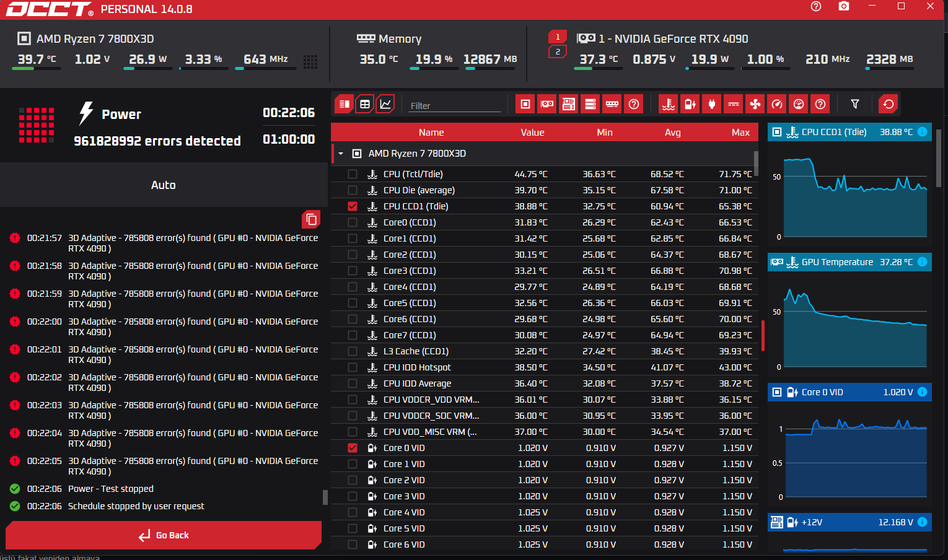Uncheck the CPU CCD1 (Tdie) checkbox
The image size is (948, 560).
[x=353, y=206]
